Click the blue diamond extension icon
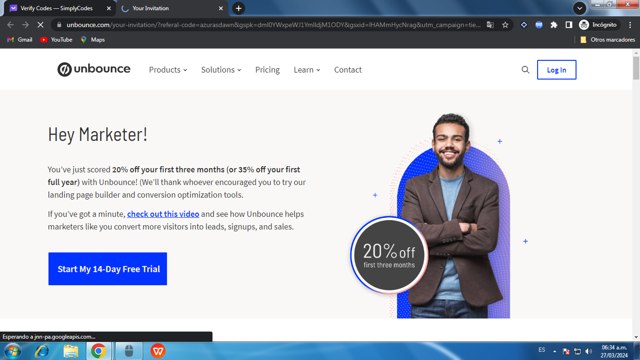Screen dimensions: 640x360 (524, 25)
